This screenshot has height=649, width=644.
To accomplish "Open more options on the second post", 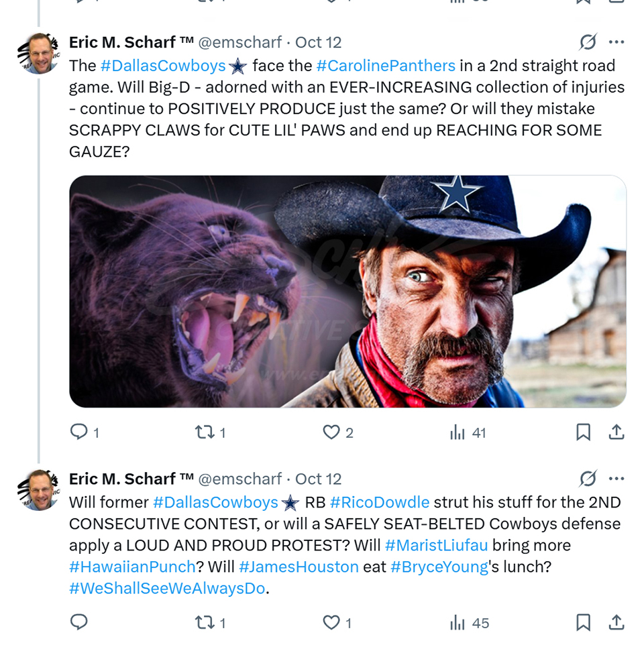I will (x=616, y=479).
